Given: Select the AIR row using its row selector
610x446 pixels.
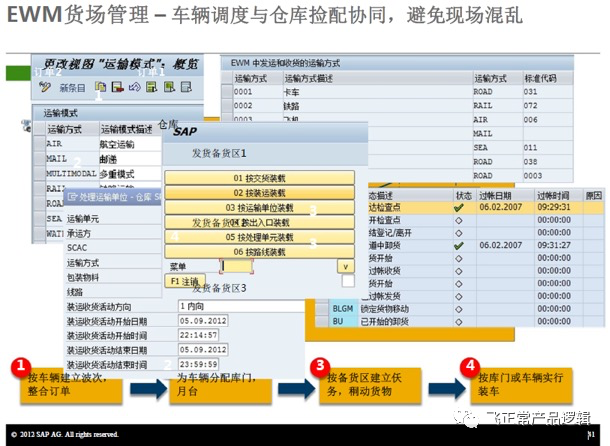Looking at the screenshot, I should pyautogui.click(x=39, y=144).
